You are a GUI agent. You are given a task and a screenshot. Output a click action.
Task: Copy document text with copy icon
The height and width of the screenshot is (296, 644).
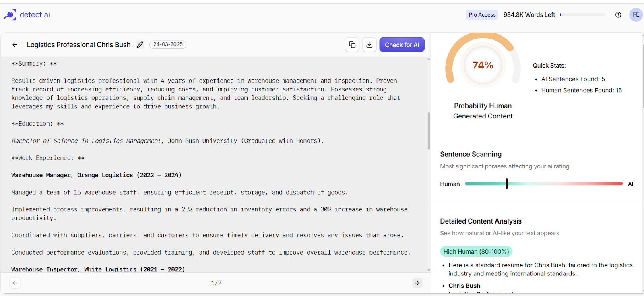coord(352,45)
